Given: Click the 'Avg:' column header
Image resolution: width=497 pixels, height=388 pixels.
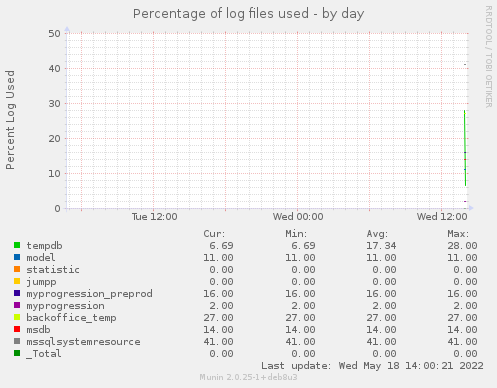Looking at the screenshot, I should point(377,234).
